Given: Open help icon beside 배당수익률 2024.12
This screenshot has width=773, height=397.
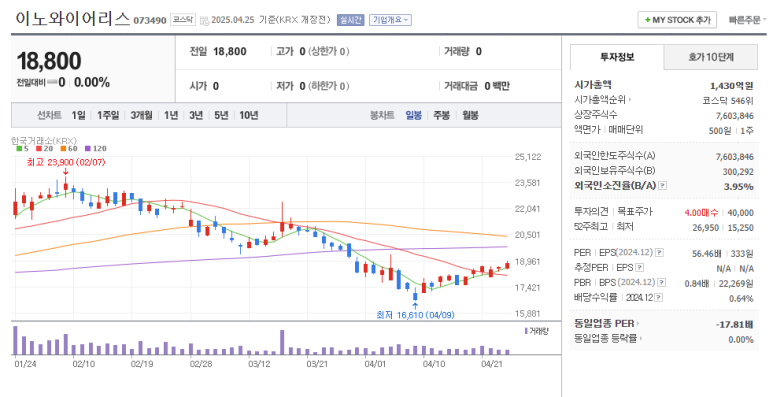Looking at the screenshot, I should click(659, 298).
